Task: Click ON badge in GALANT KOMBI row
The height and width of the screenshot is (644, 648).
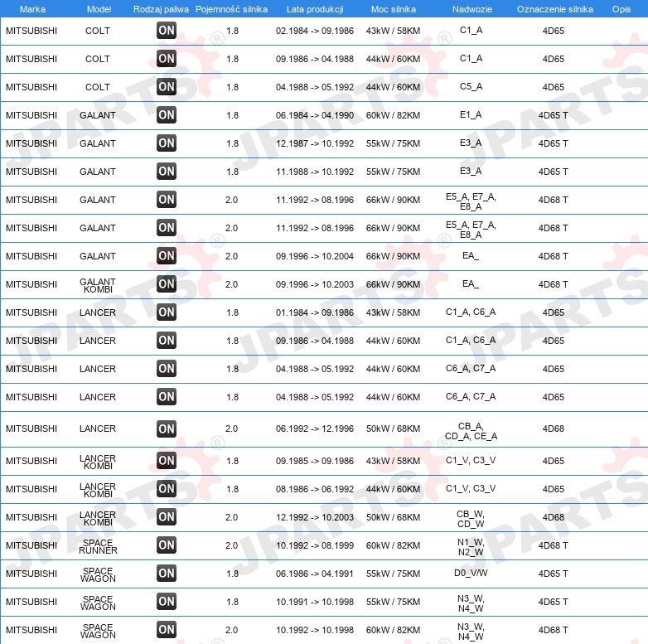Action: click(167, 283)
